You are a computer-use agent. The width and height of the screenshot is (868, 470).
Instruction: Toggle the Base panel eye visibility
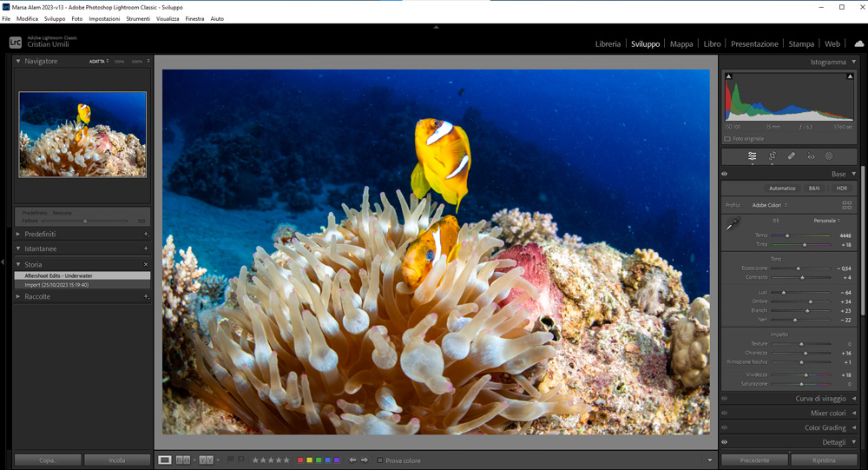coord(725,174)
